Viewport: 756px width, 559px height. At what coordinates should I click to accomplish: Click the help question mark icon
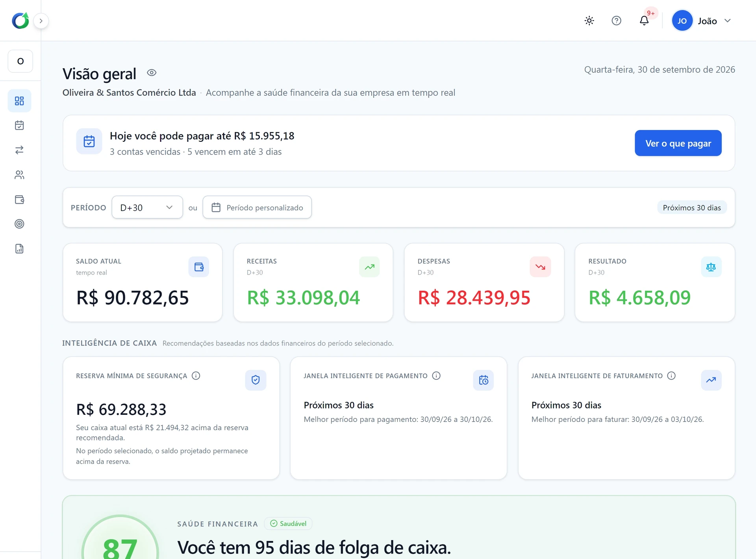tap(617, 20)
